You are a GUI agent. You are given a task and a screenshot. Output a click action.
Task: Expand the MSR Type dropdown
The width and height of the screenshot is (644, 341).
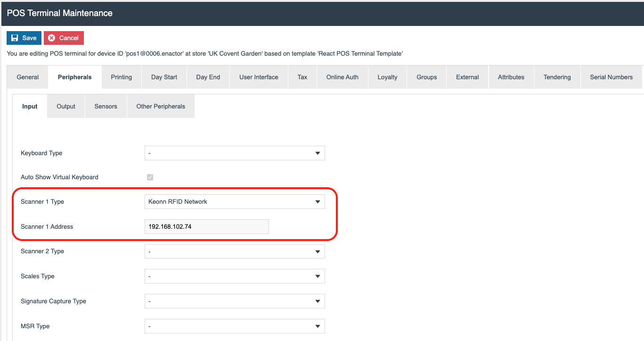pos(234,326)
